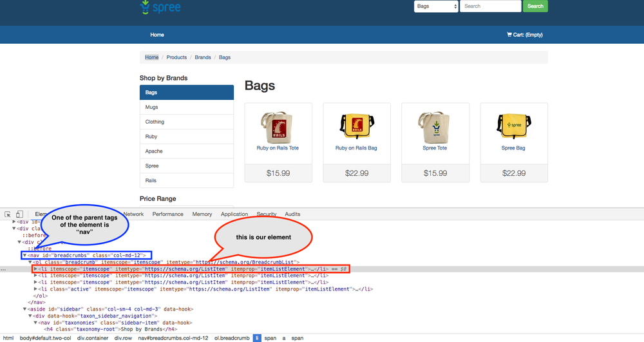The height and width of the screenshot is (342, 644).
Task: Click the $22.99 price of Spree Bag
Action: tap(514, 173)
